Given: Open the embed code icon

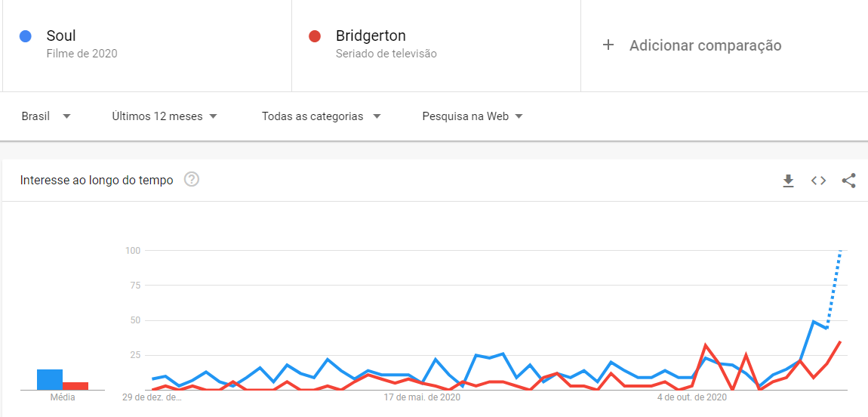Looking at the screenshot, I should (x=818, y=181).
